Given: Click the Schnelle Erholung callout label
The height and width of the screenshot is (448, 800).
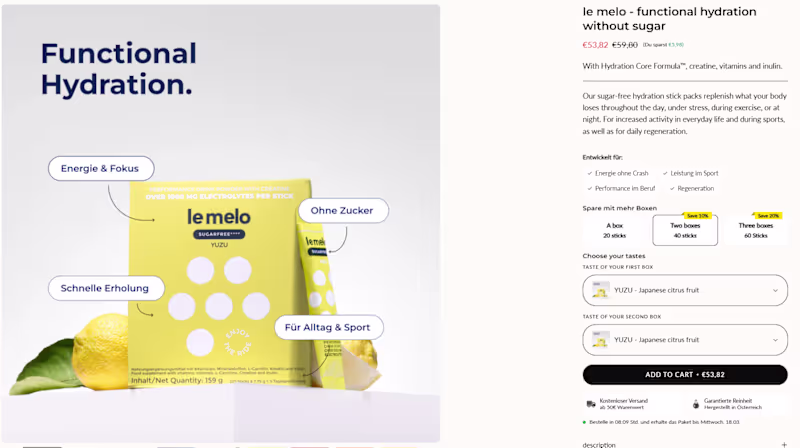Looking at the screenshot, I should coord(105,288).
